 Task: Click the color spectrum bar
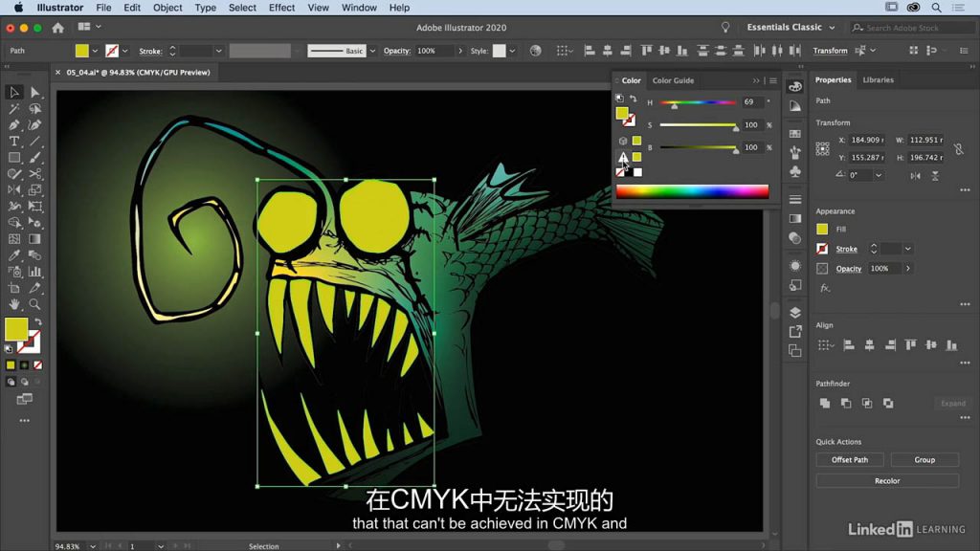(x=692, y=191)
